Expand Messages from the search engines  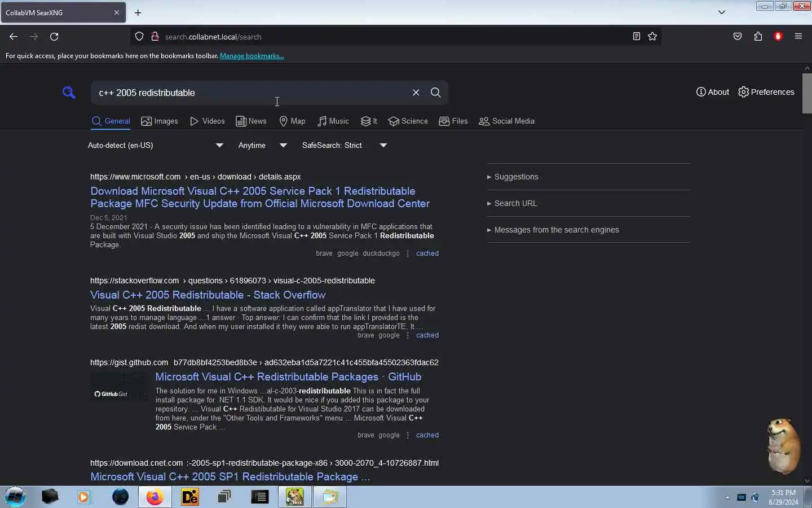pos(553,230)
